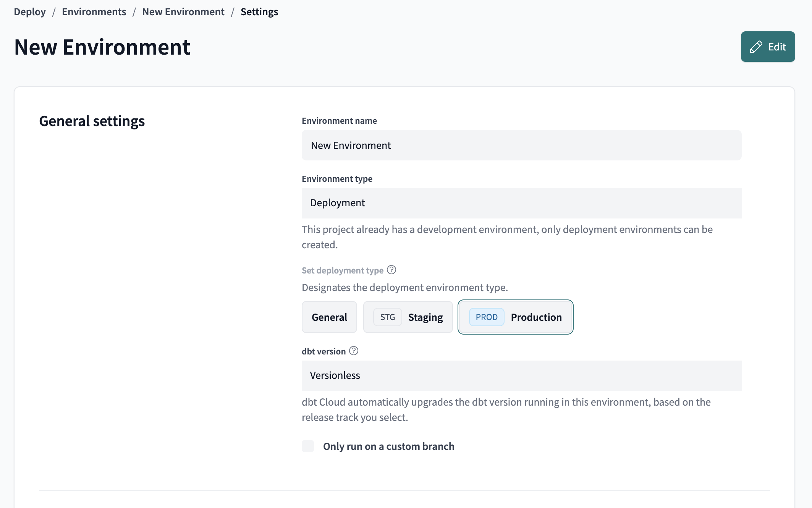Click the Settings breadcrumb label

259,11
